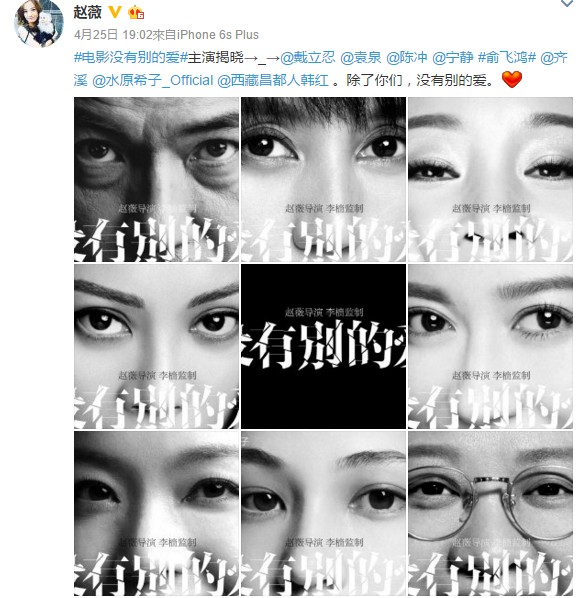
Task: Open the bangs hairstyle eyes poster thumbnail
Action: [x=323, y=180]
